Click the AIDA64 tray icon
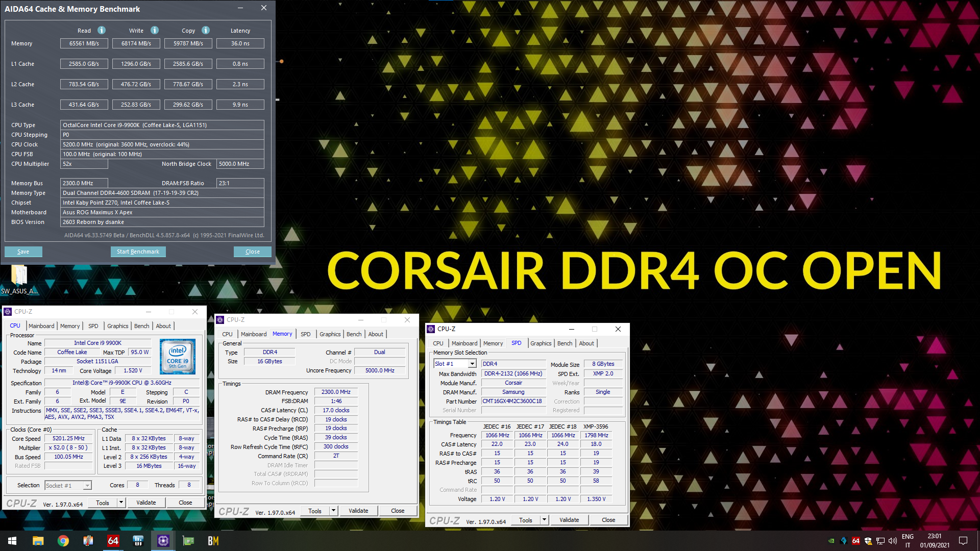Image resolution: width=980 pixels, height=551 pixels. click(x=856, y=541)
